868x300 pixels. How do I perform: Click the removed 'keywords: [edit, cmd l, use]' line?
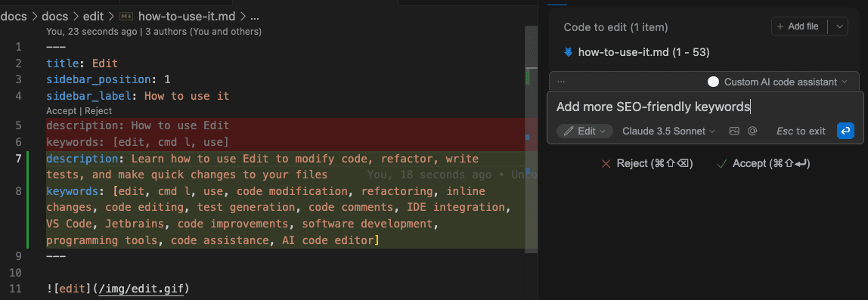(x=138, y=142)
